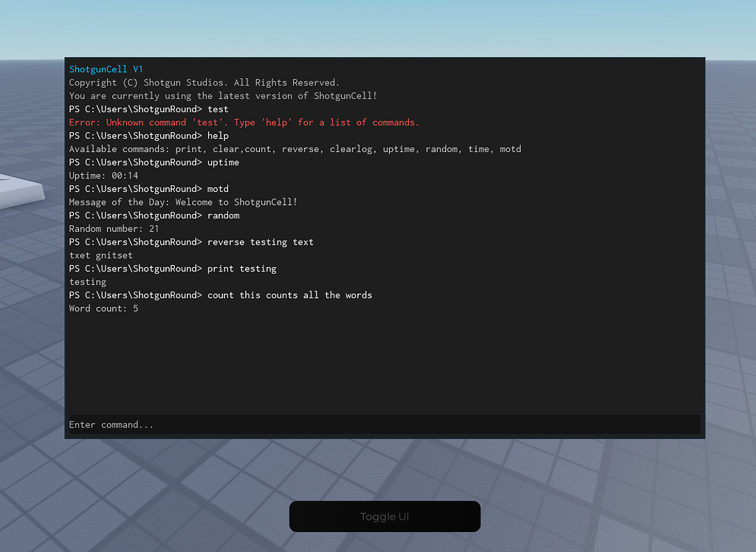756x552 pixels.
Task: Click the Available commands output line
Action: coord(295,149)
